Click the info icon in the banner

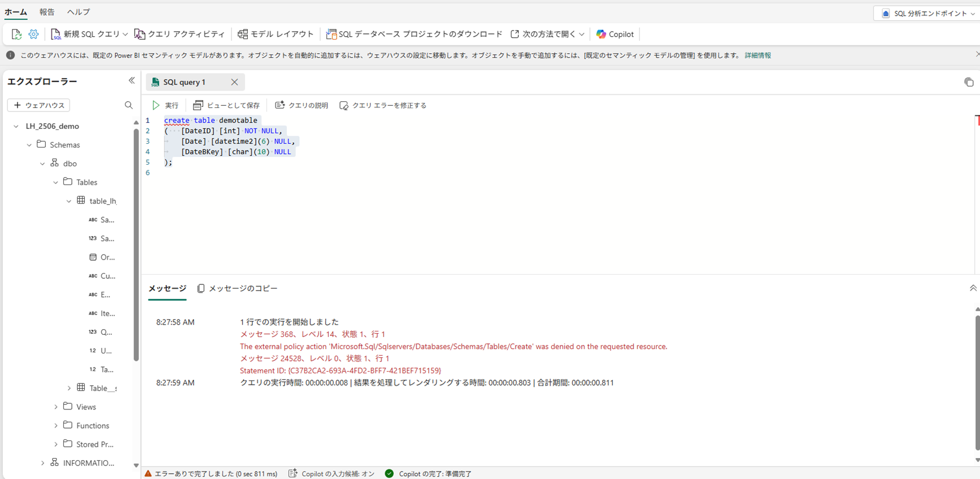pyautogui.click(x=10, y=55)
